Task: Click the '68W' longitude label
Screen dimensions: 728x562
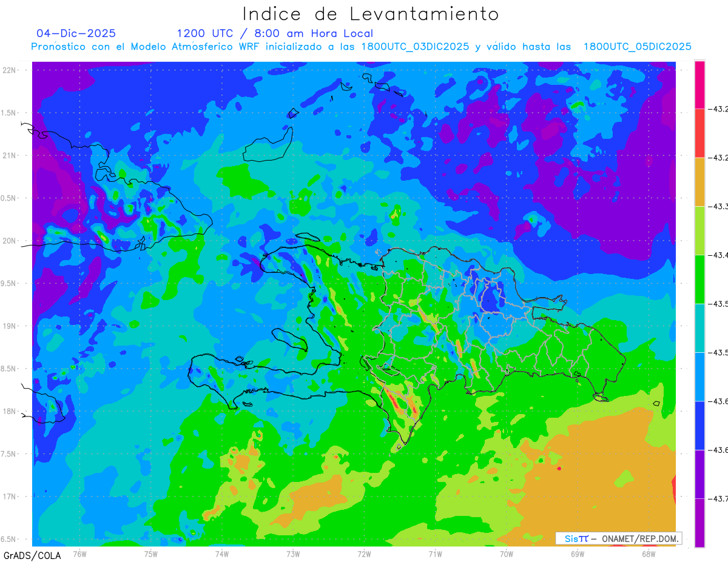Action: [x=649, y=554]
